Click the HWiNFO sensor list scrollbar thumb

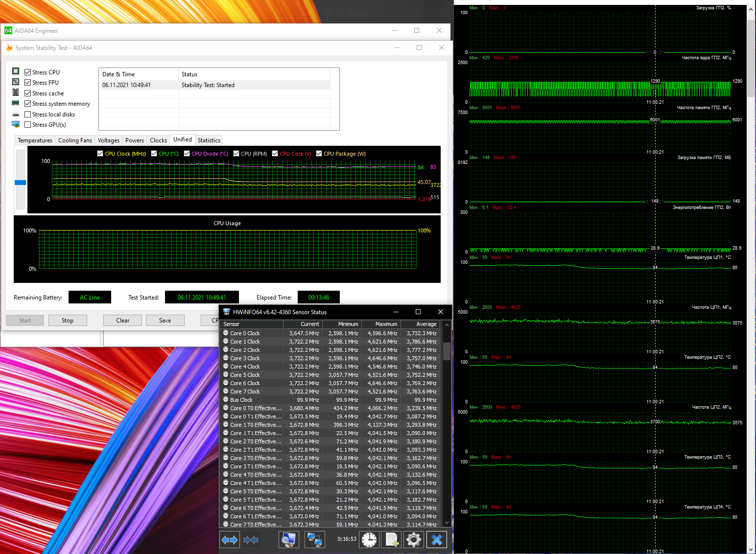pyautogui.click(x=447, y=351)
